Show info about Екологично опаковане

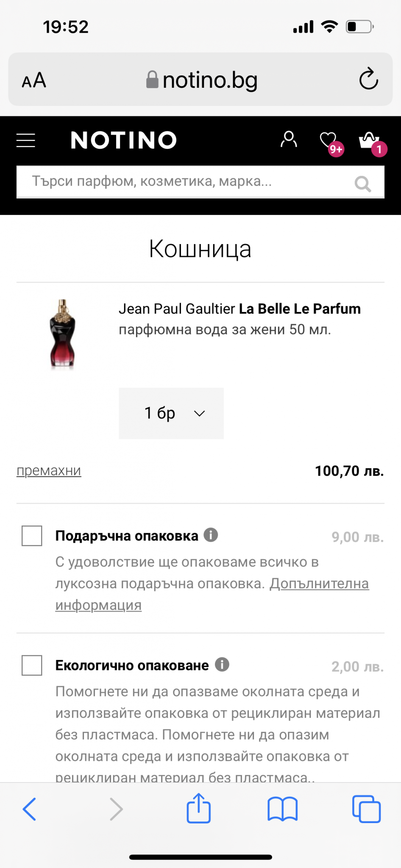point(222,665)
